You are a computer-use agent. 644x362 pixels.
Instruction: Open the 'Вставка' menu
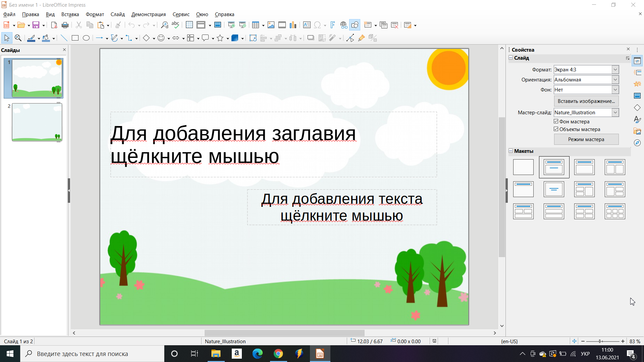(70, 14)
